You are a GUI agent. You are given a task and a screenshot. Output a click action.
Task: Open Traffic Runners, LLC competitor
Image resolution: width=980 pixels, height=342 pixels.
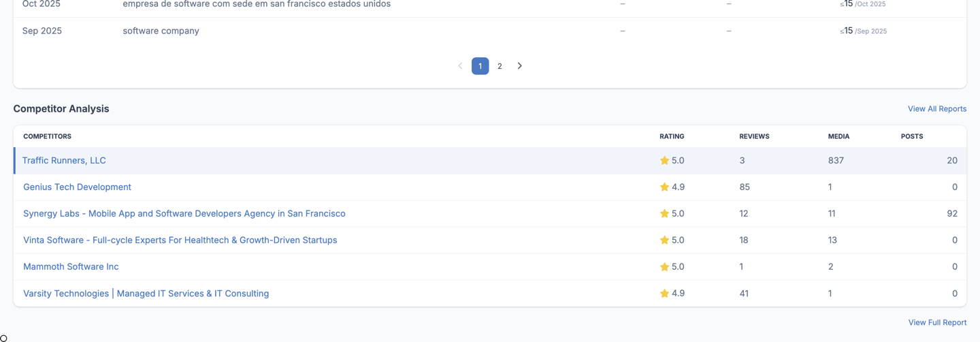pyautogui.click(x=64, y=161)
